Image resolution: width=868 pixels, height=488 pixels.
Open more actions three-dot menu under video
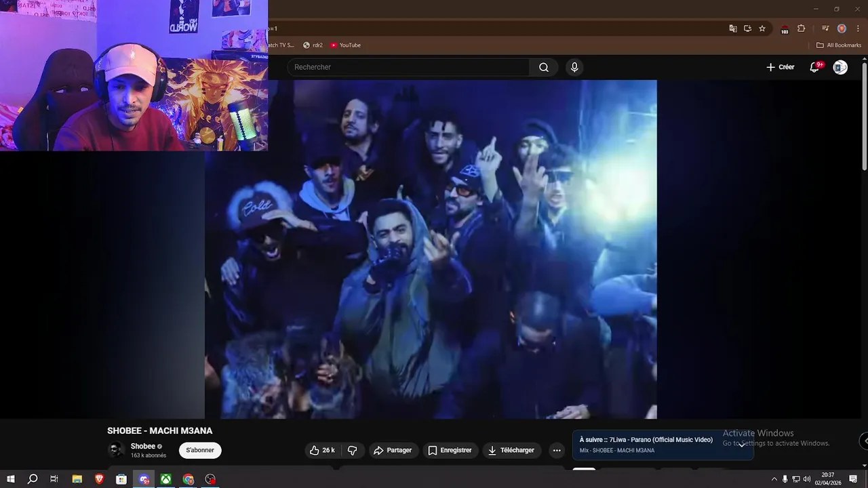pyautogui.click(x=557, y=450)
